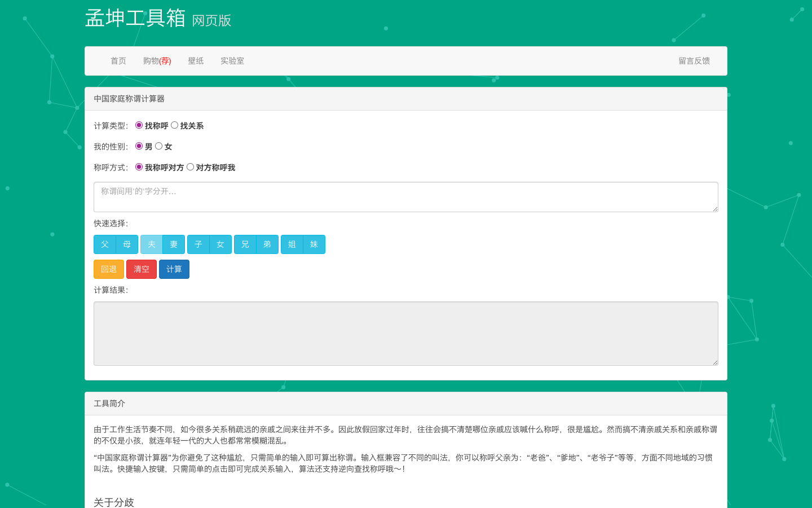The height and width of the screenshot is (508, 812).
Task: Insert 父 using quick select
Action: [104, 244]
